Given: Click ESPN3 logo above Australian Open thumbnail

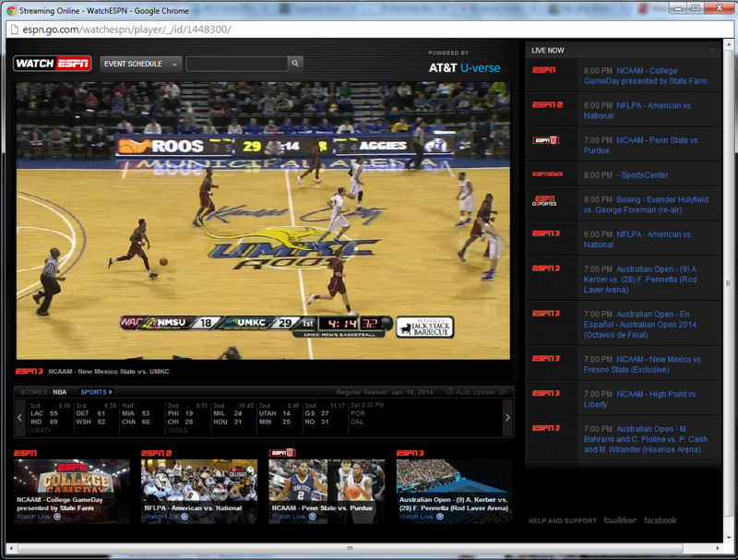Looking at the screenshot, I should pos(411,453).
